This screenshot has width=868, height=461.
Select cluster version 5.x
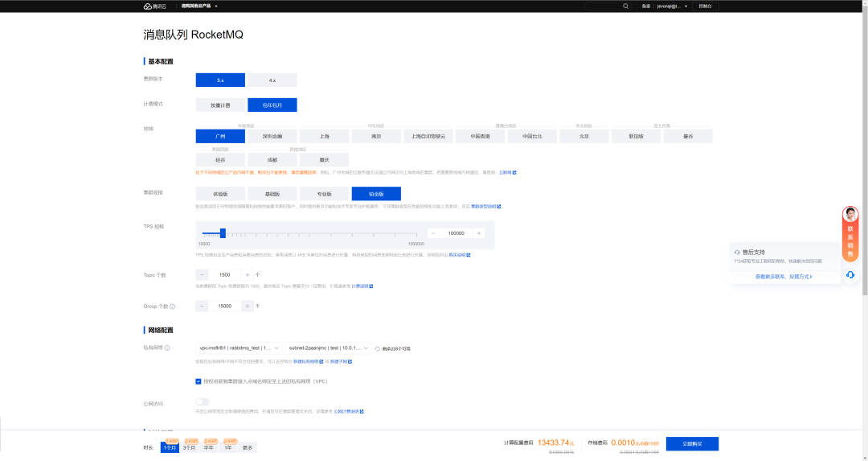[x=220, y=80]
